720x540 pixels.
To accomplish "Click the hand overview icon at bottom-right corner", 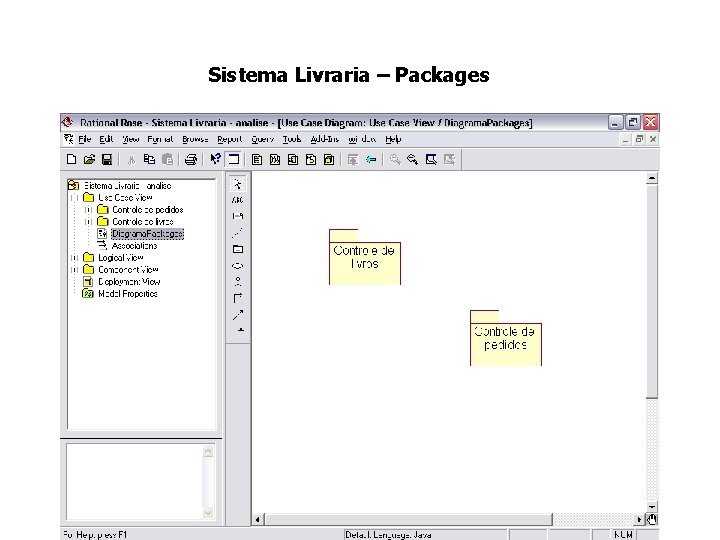I will [x=652, y=519].
